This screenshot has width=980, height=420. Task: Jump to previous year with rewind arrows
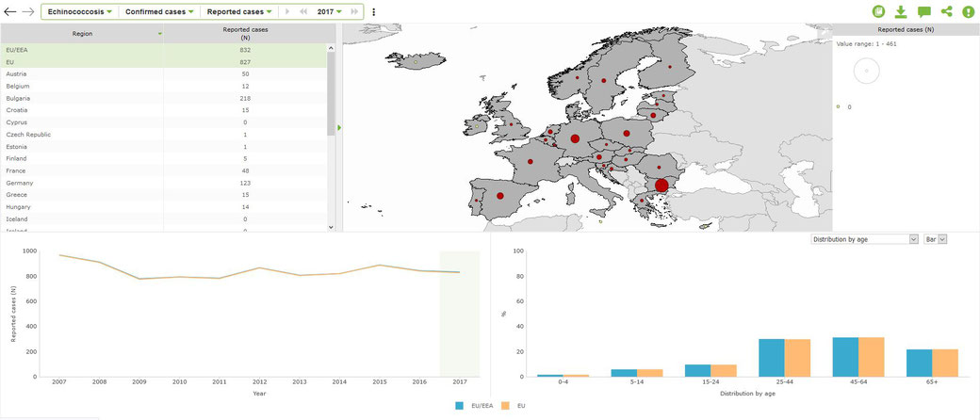click(303, 12)
